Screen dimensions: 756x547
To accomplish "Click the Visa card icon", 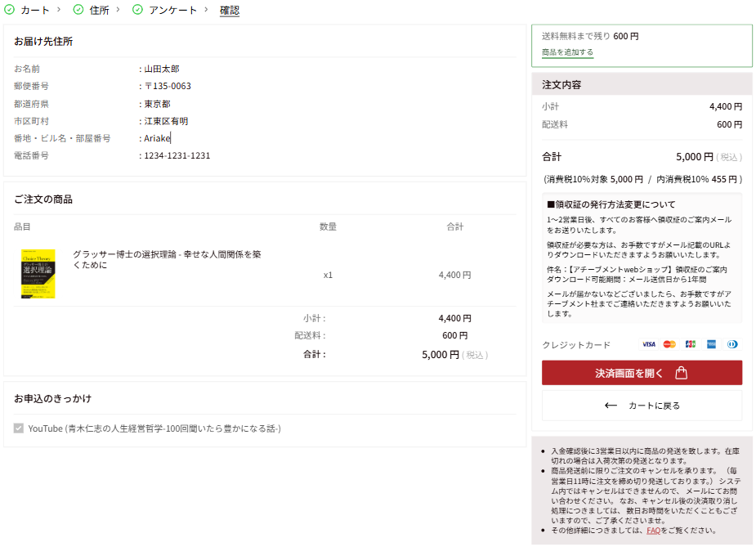I will point(649,344).
